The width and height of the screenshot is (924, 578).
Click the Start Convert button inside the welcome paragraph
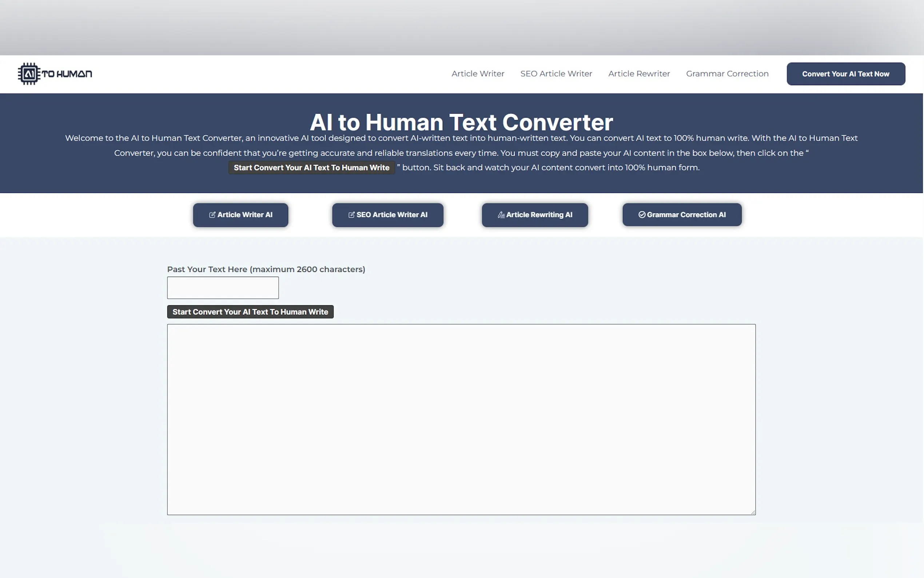click(x=311, y=168)
